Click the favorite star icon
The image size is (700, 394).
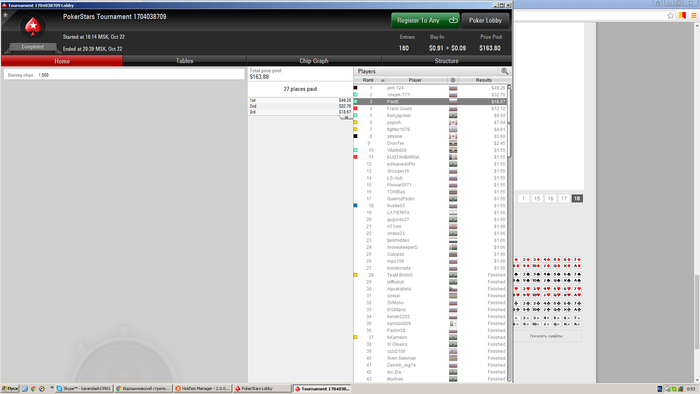click(x=5, y=15)
